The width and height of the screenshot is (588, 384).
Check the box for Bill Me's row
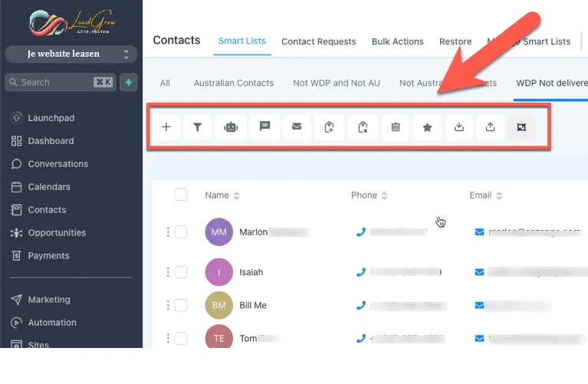click(181, 305)
